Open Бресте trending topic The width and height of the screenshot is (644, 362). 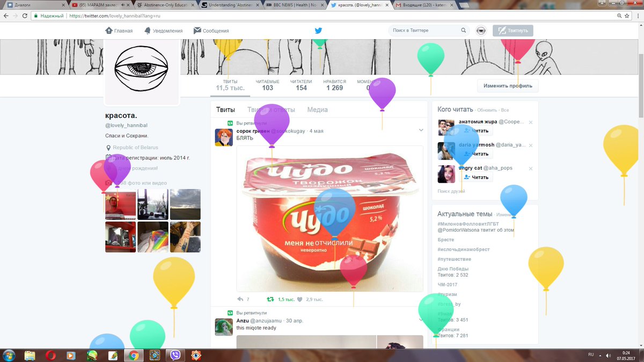tap(445, 240)
